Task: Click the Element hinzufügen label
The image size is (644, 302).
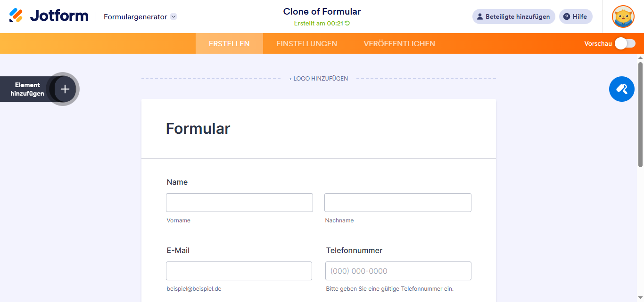Action: (x=27, y=89)
